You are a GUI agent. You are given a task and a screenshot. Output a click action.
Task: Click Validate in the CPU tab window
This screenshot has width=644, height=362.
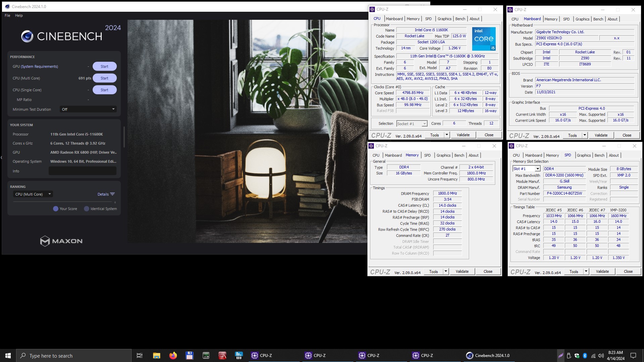point(463,135)
